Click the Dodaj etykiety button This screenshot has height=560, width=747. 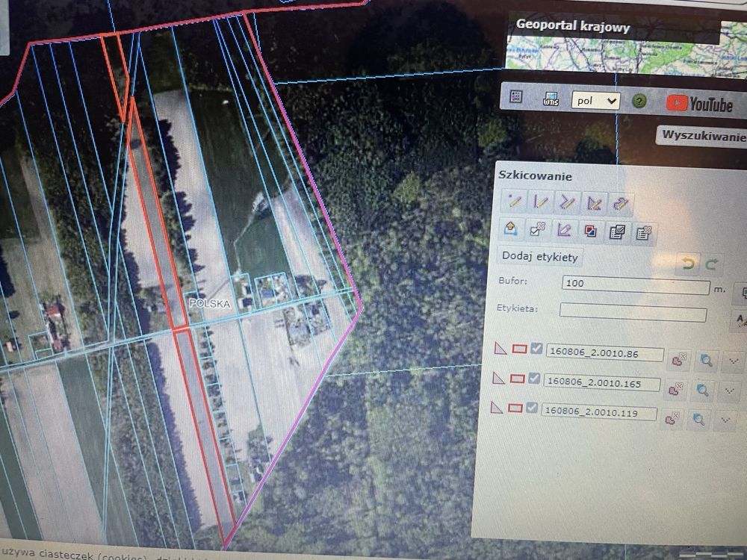click(540, 257)
